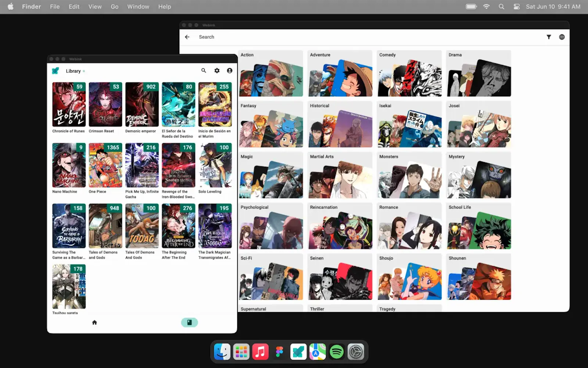Select the Nano Machine cover in Library
This screenshot has width=588, height=368.
tap(69, 165)
